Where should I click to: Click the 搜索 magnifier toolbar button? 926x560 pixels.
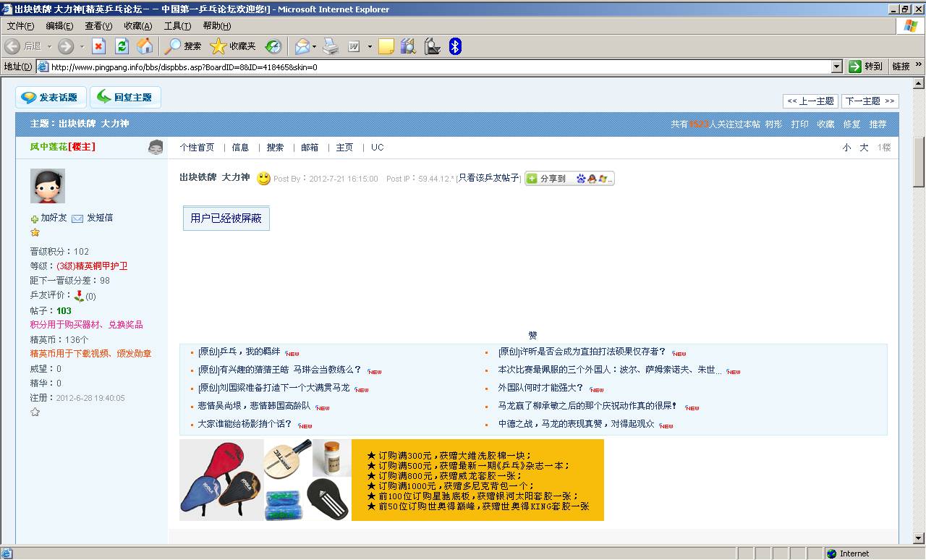pos(183,46)
